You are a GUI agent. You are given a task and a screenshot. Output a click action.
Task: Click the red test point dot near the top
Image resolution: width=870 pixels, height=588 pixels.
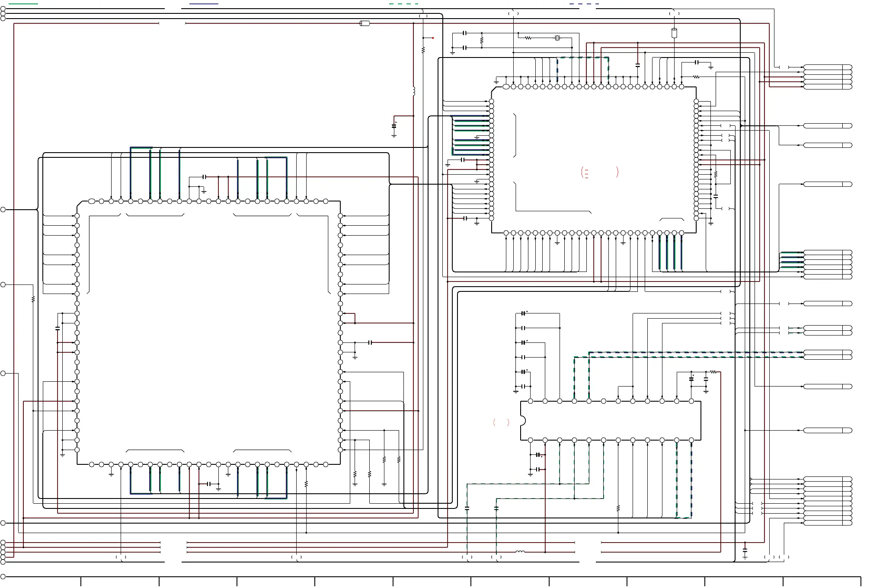433,38
